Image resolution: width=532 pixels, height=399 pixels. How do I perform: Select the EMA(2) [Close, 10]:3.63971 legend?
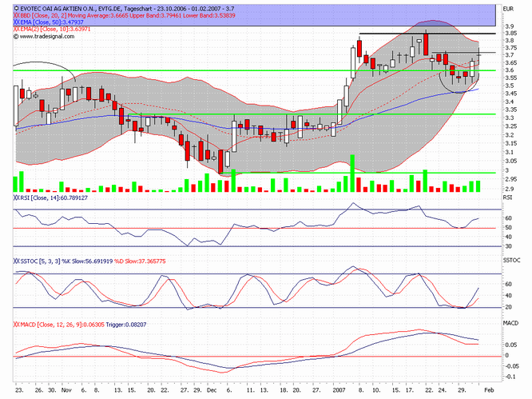click(55, 30)
